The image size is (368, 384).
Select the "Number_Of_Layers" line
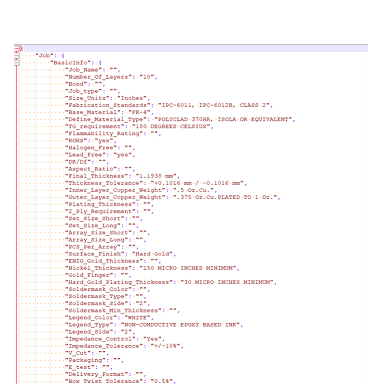(x=111, y=77)
